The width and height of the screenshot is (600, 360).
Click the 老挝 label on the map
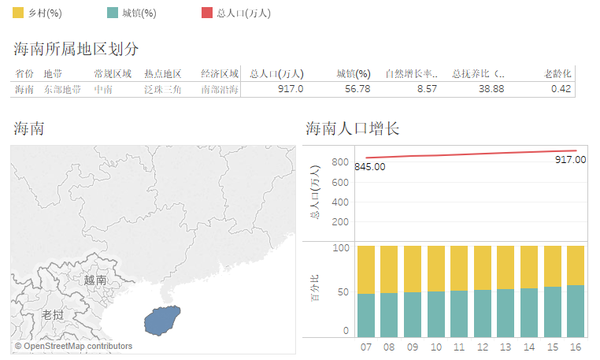coord(52,315)
